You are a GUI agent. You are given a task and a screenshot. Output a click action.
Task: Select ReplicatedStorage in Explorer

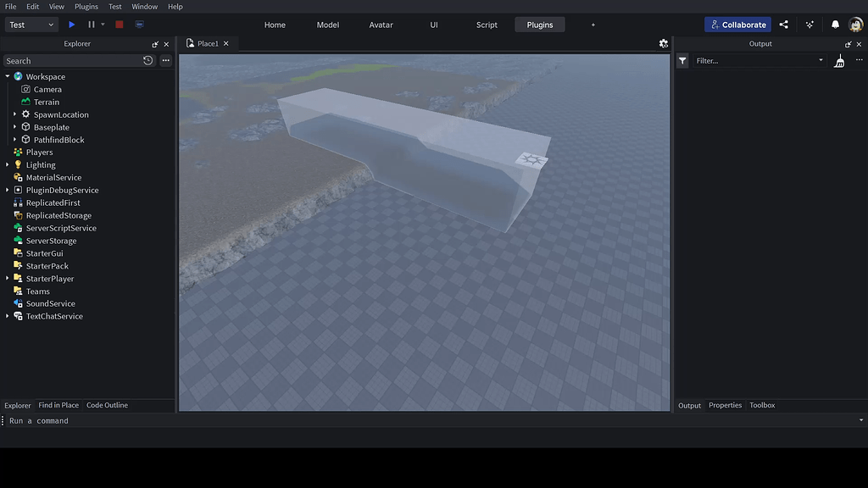click(x=58, y=216)
